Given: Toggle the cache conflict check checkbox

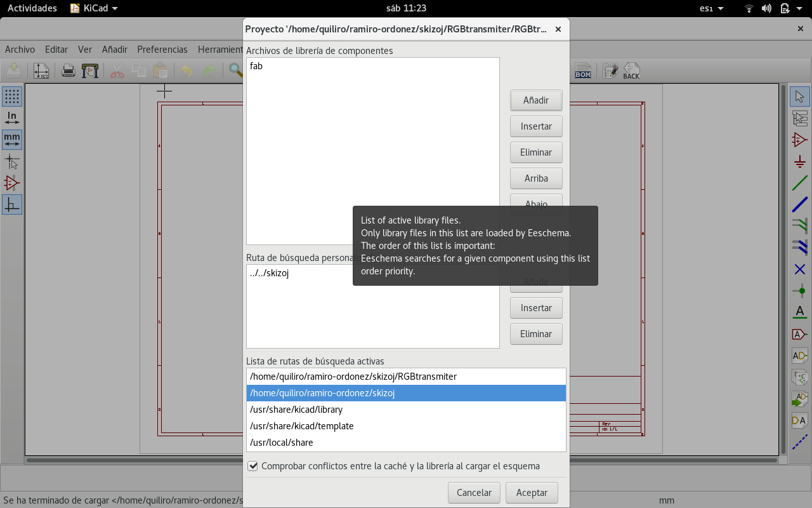Looking at the screenshot, I should coord(252,466).
